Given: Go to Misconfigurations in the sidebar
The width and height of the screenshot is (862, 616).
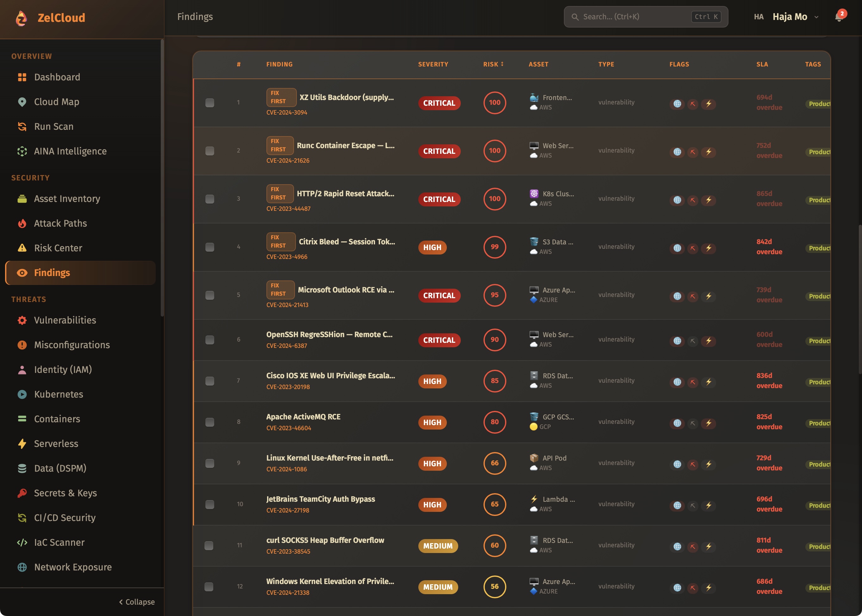Looking at the screenshot, I should [x=72, y=345].
